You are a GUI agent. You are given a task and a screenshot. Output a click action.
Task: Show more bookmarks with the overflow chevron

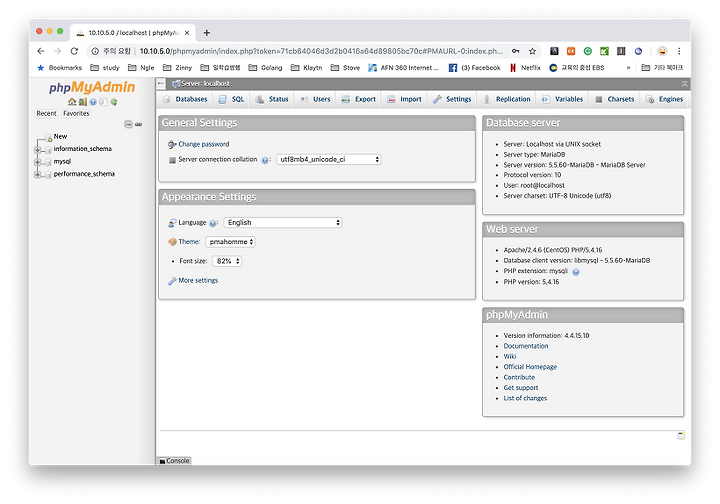point(628,68)
